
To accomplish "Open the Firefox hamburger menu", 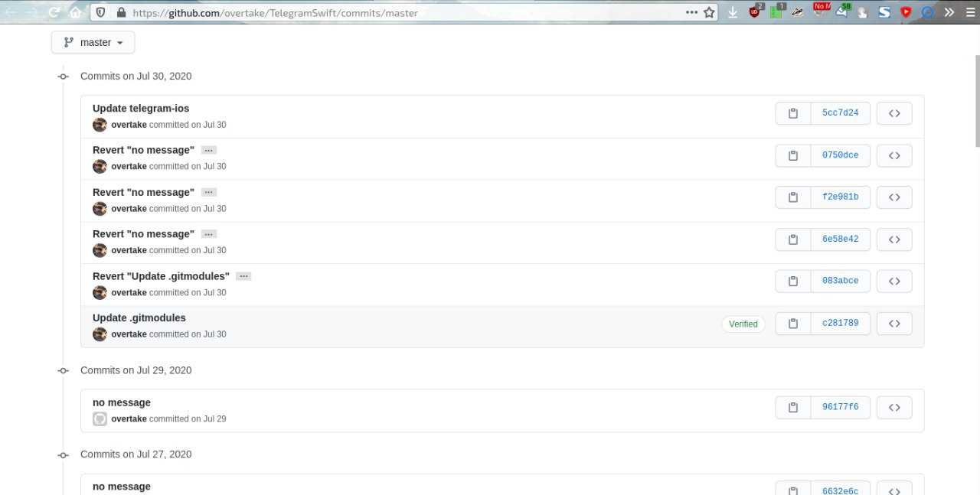I will (x=970, y=12).
